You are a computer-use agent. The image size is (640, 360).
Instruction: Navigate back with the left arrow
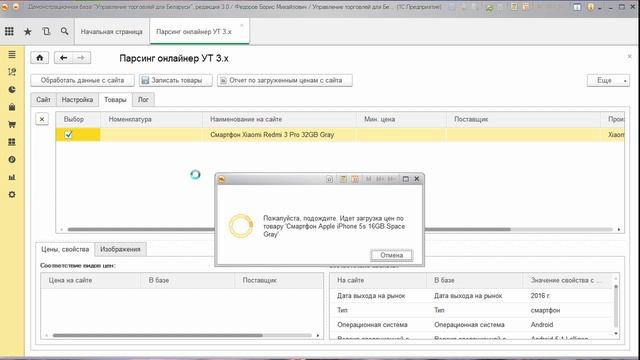(63, 58)
